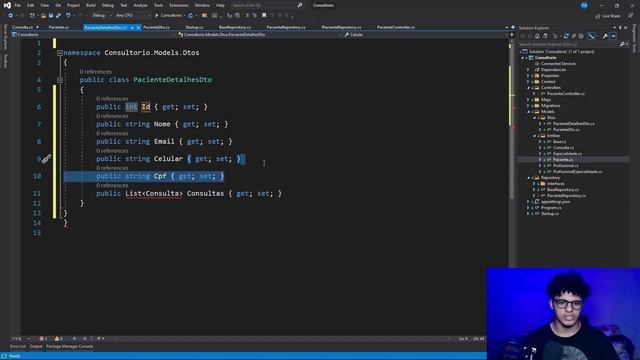This screenshot has height=360, width=640.
Task: Open the Celular member navigation dropdown
Action: [425, 35]
